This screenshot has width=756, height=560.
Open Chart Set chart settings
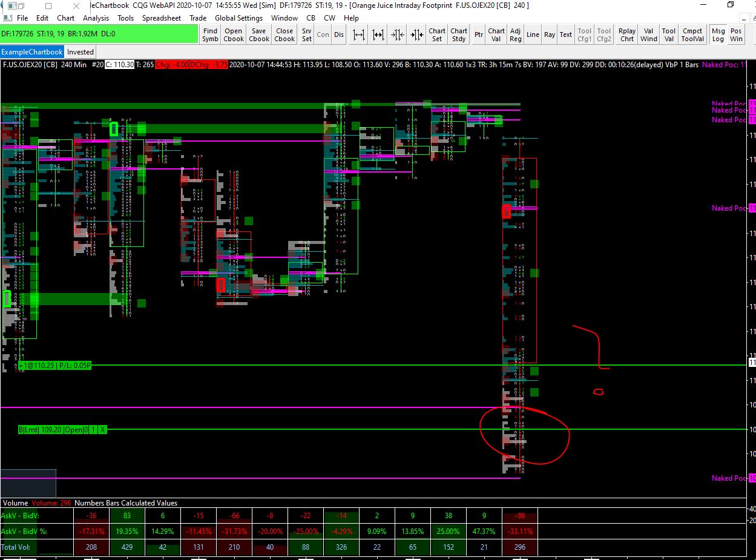point(437,35)
